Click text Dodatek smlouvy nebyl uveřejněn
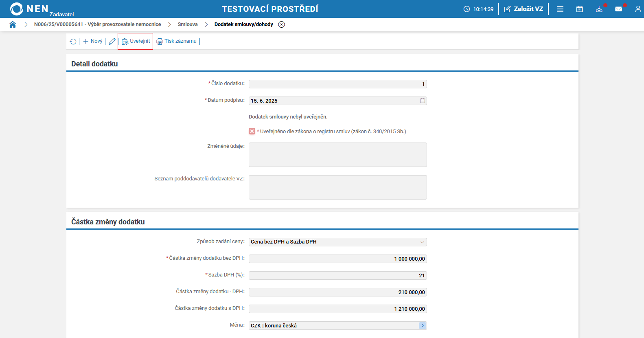 click(x=288, y=117)
